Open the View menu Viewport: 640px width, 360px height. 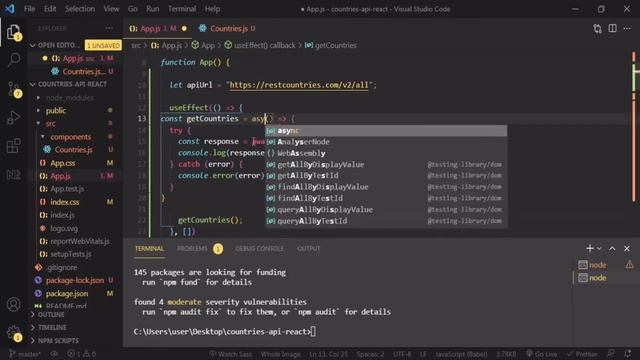click(111, 9)
